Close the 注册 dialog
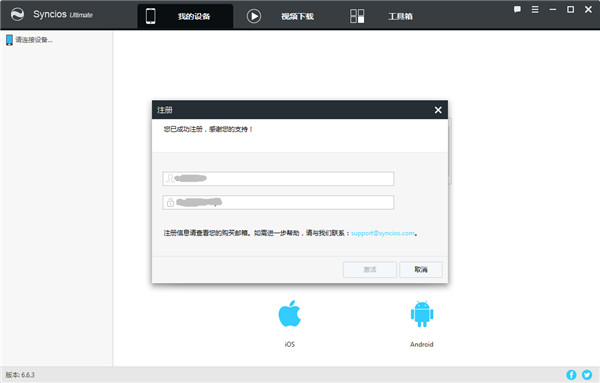Viewport: 600px width, 383px height. coord(438,110)
